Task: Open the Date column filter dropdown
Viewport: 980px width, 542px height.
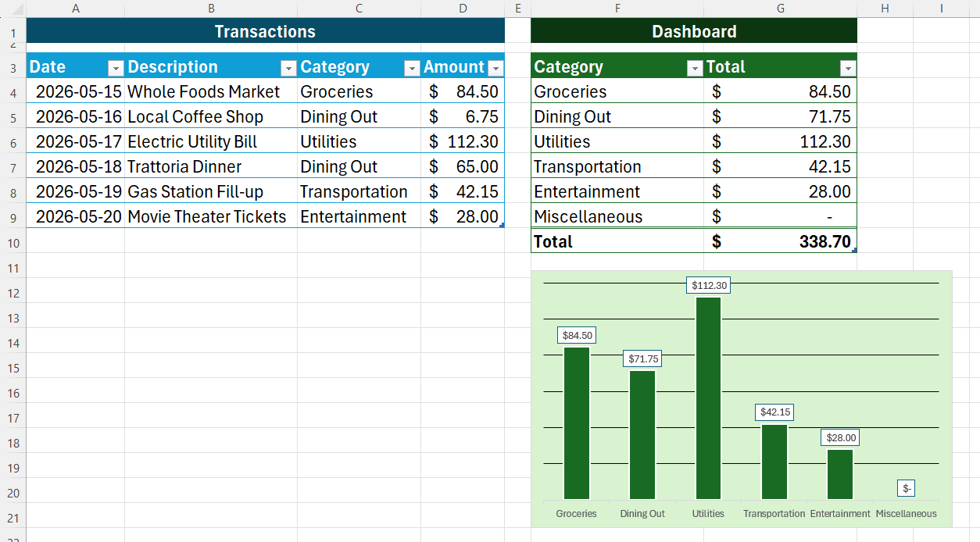Action: (116, 68)
